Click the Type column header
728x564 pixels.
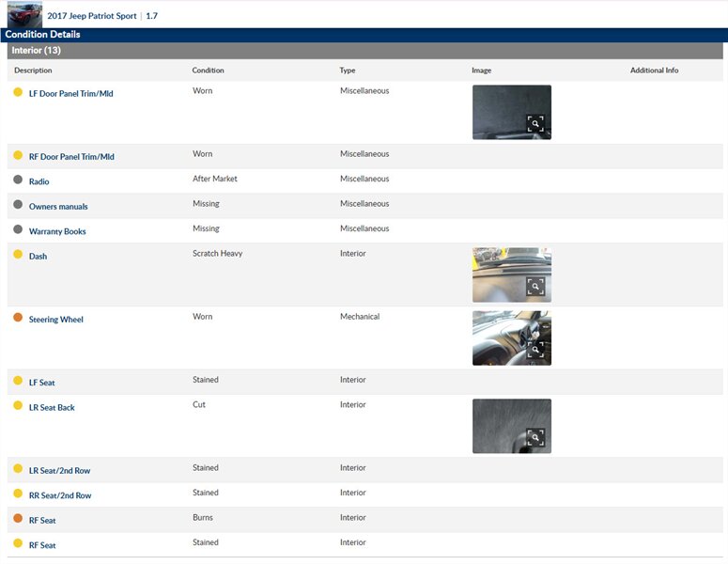(348, 70)
